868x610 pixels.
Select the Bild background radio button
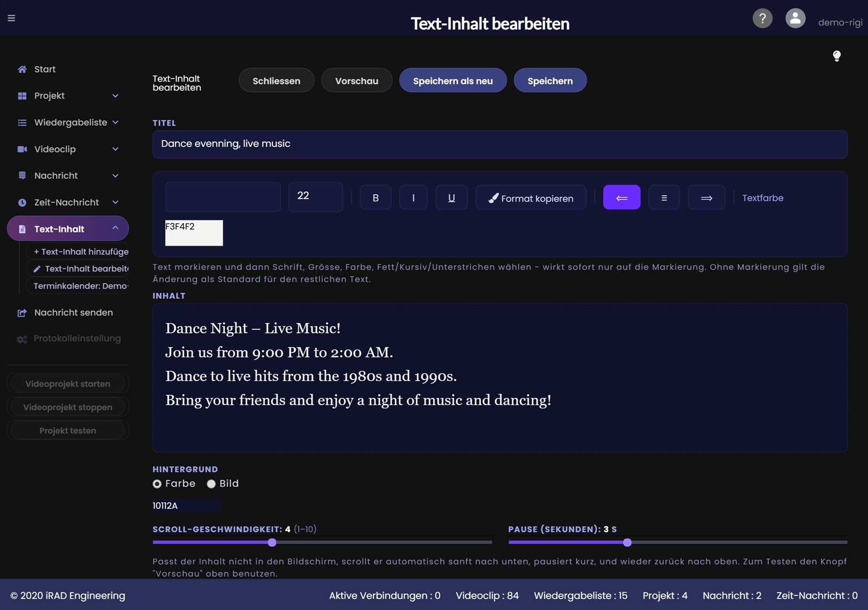tap(211, 484)
